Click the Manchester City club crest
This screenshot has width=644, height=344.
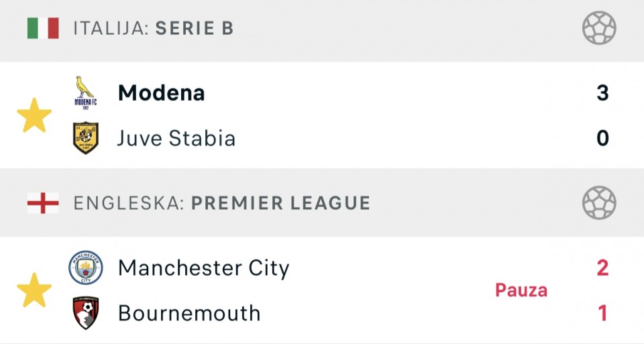[x=85, y=268]
